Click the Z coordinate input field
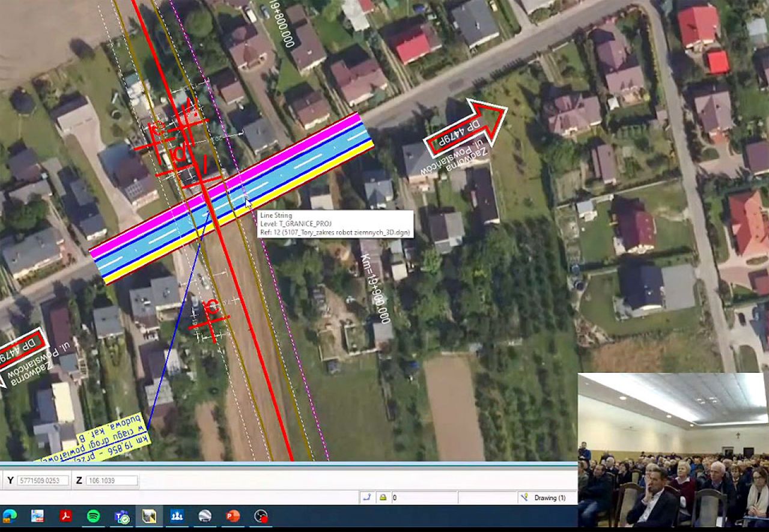The image size is (769, 532). click(111, 480)
